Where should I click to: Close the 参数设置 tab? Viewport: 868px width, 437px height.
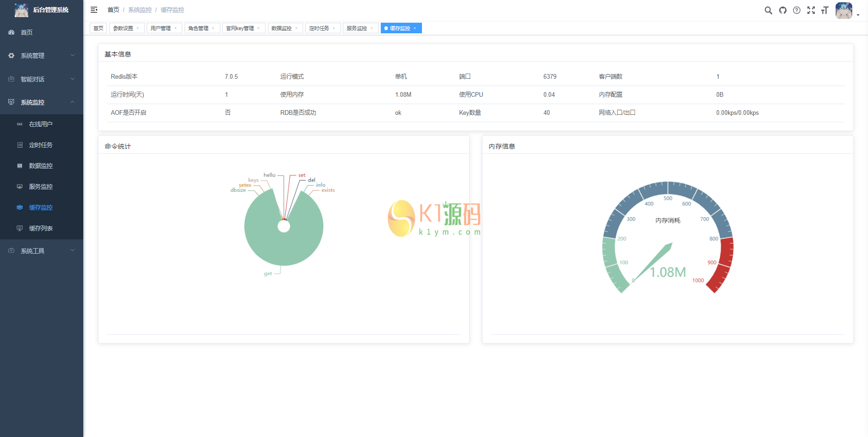click(138, 28)
